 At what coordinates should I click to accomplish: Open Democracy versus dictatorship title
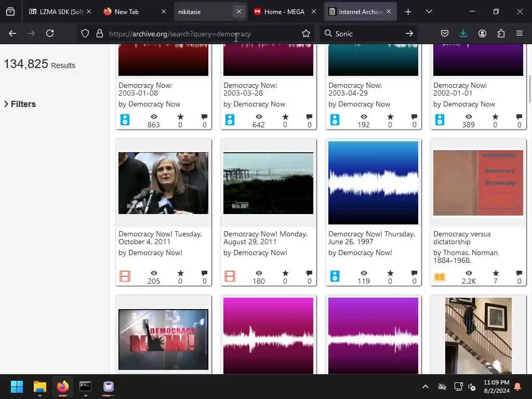pyautogui.click(x=462, y=238)
